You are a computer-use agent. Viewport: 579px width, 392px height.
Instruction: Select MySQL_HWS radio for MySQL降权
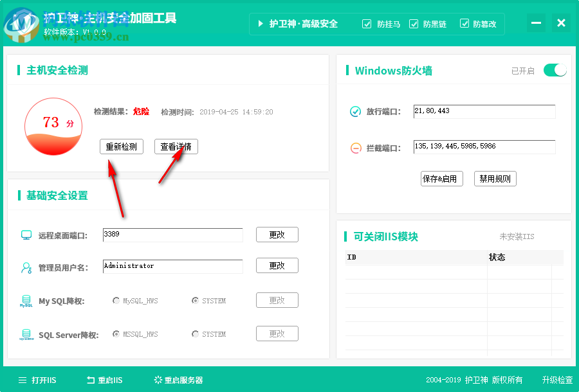click(x=116, y=300)
